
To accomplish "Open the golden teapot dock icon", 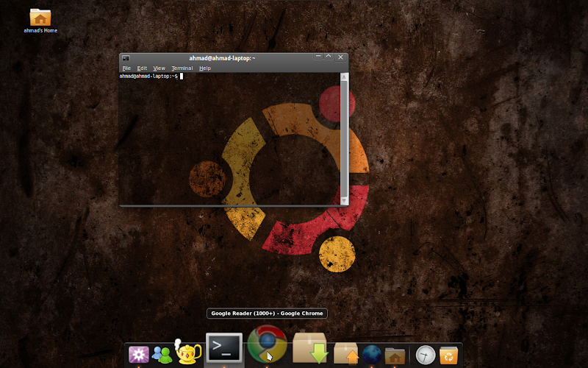I will (x=188, y=352).
